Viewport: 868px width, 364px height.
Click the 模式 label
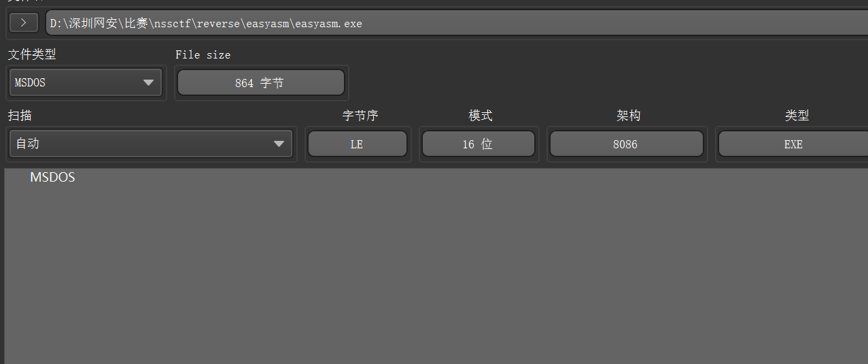coord(481,116)
